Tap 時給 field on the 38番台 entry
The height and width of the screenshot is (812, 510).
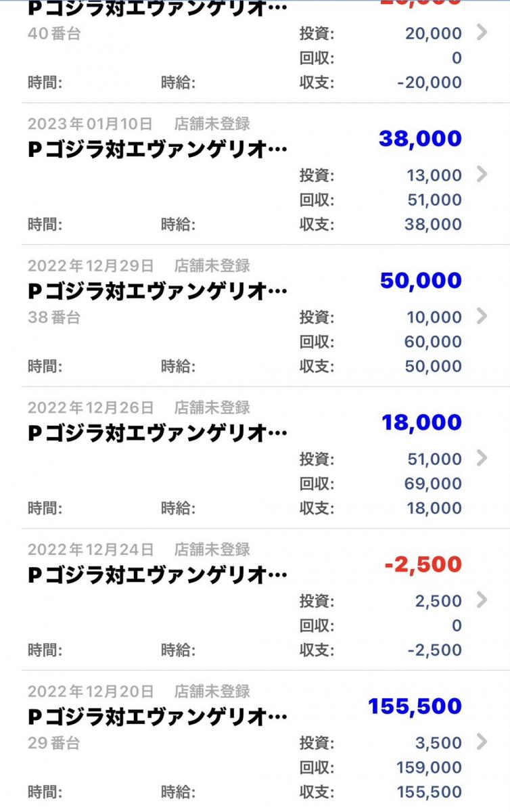pyautogui.click(x=179, y=367)
